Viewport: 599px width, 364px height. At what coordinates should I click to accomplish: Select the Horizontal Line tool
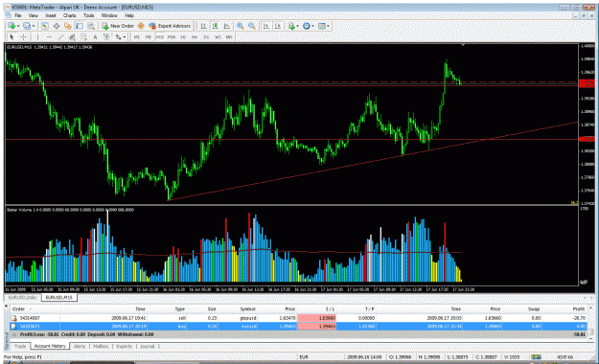tap(49, 37)
